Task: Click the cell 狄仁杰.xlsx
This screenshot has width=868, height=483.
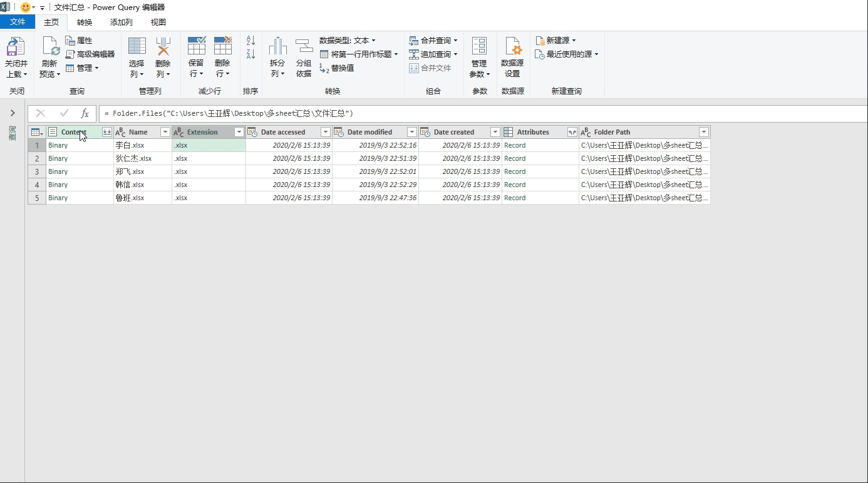Action: tap(143, 158)
